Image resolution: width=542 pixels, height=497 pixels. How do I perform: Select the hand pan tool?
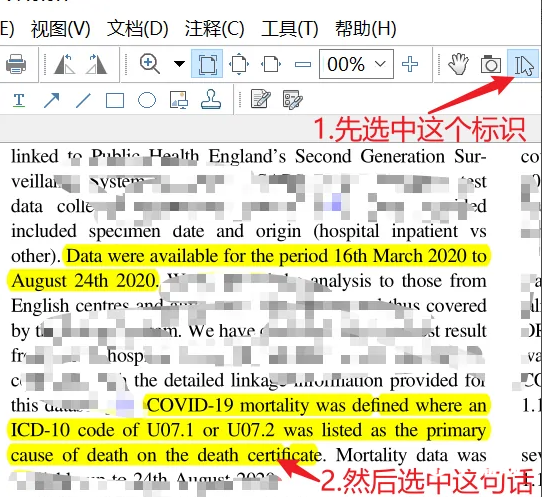click(458, 64)
